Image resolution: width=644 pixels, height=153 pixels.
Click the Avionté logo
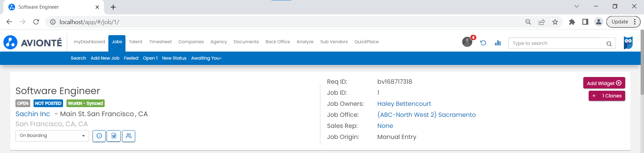pyautogui.click(x=33, y=43)
